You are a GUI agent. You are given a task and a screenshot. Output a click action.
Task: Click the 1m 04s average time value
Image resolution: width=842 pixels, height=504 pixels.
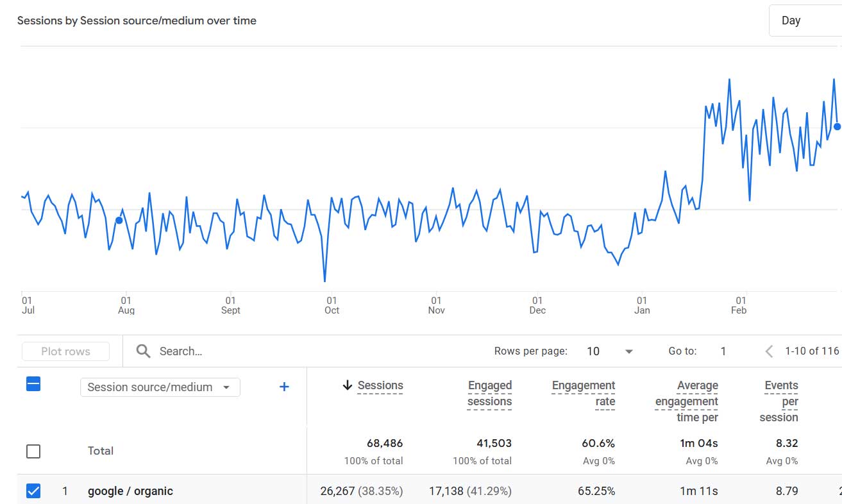point(699,443)
